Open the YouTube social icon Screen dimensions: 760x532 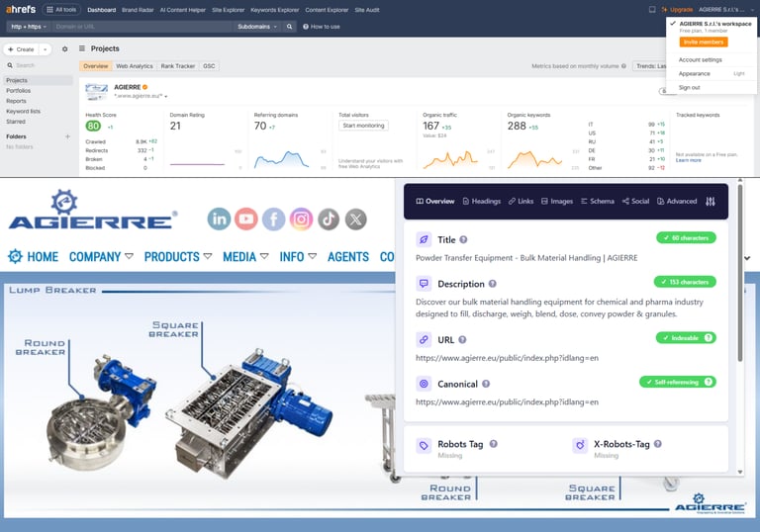[x=246, y=219]
